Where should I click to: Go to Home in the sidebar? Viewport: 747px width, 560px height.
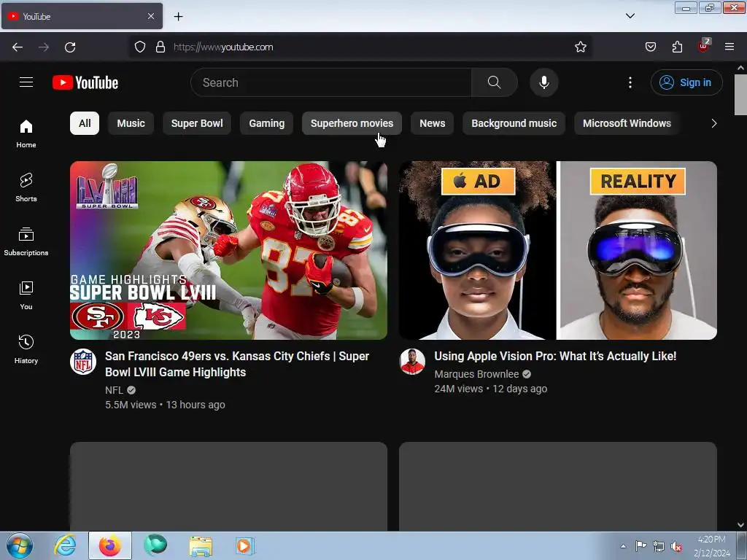pos(26,134)
